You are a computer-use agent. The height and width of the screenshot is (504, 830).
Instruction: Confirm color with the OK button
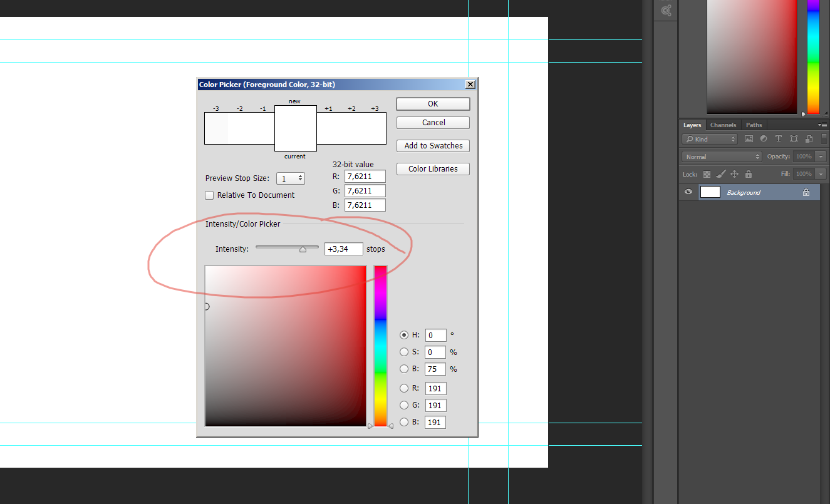[433, 104]
